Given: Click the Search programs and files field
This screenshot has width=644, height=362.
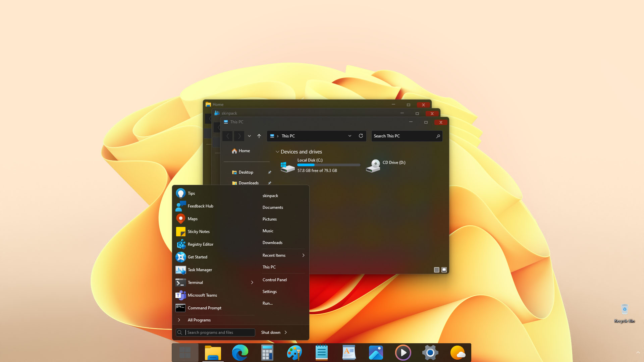Looking at the screenshot, I should pyautogui.click(x=220, y=332).
